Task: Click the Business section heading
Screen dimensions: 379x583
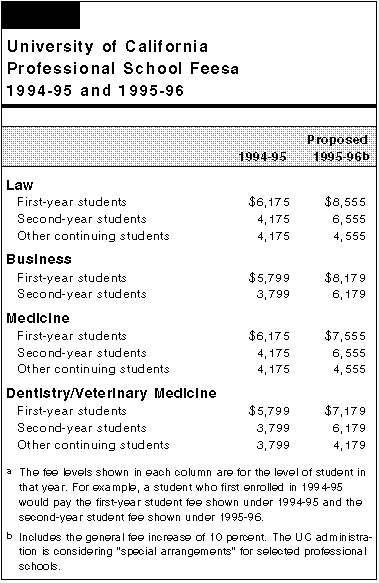Action: tap(39, 259)
